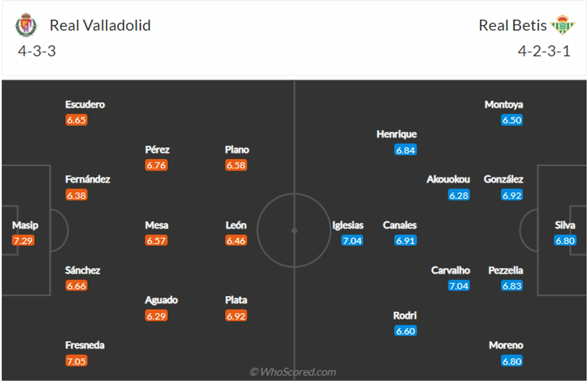Click Iglesias' 7.04 rating badge
This screenshot has width=588, height=381.
coord(352,241)
